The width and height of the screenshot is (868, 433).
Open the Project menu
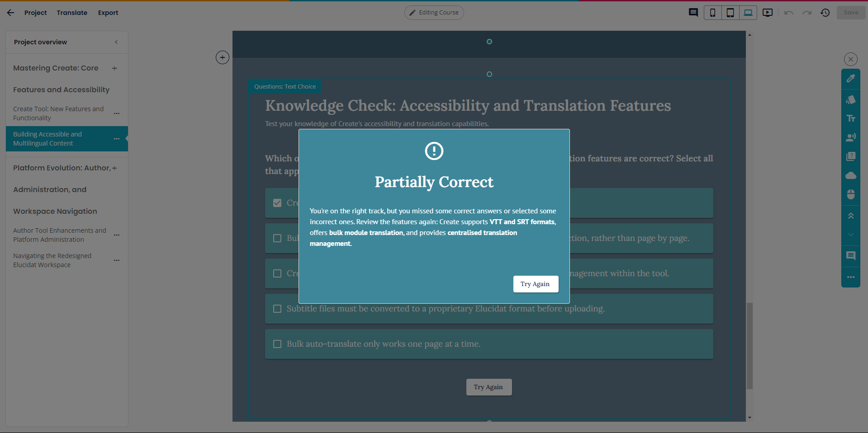(35, 13)
